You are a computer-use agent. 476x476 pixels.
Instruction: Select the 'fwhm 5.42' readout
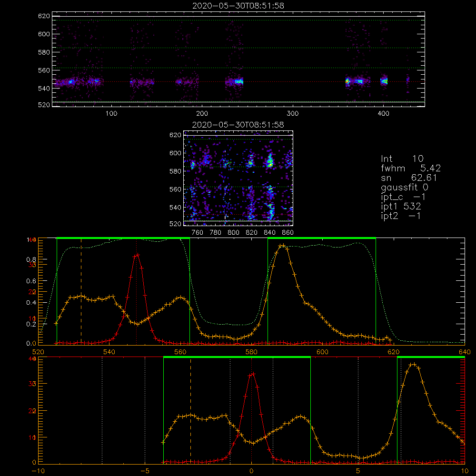pos(411,168)
